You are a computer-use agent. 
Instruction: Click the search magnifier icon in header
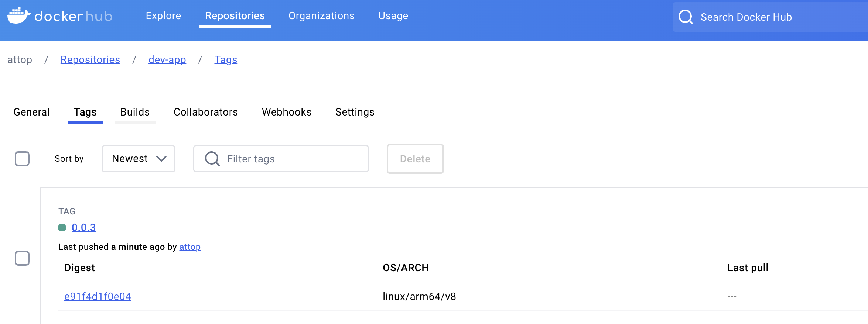686,17
